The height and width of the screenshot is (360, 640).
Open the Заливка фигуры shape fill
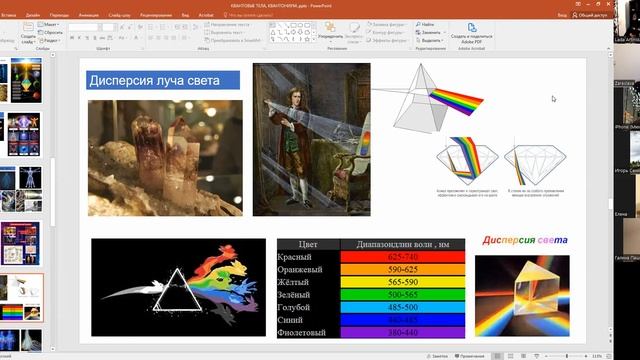(x=386, y=24)
